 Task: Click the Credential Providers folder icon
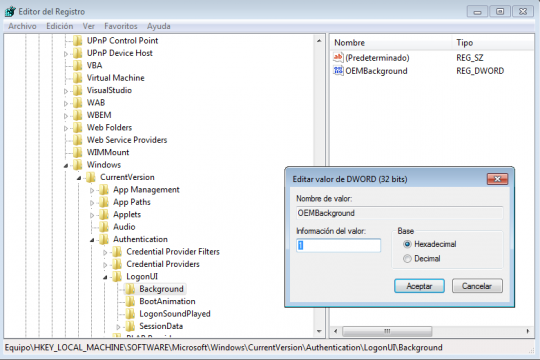point(117,264)
